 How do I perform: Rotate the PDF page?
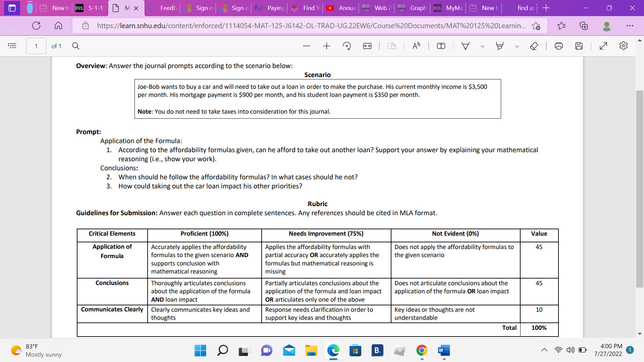347,46
